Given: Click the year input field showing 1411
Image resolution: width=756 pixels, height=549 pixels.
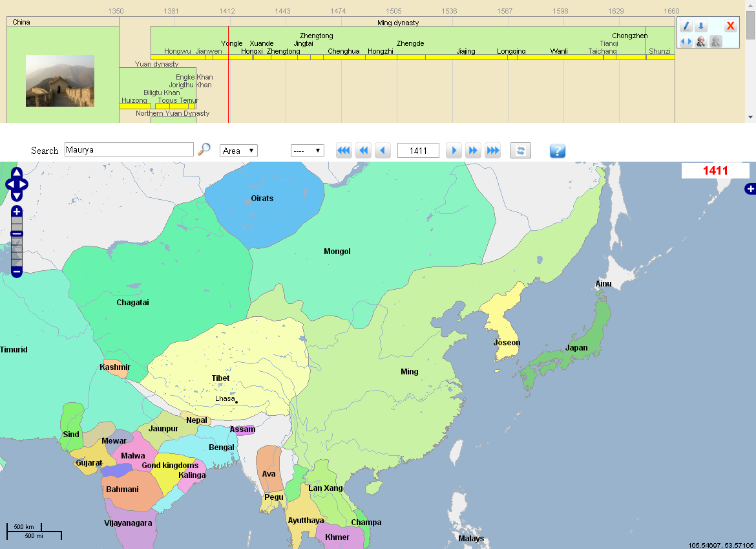Looking at the screenshot, I should coord(417,150).
